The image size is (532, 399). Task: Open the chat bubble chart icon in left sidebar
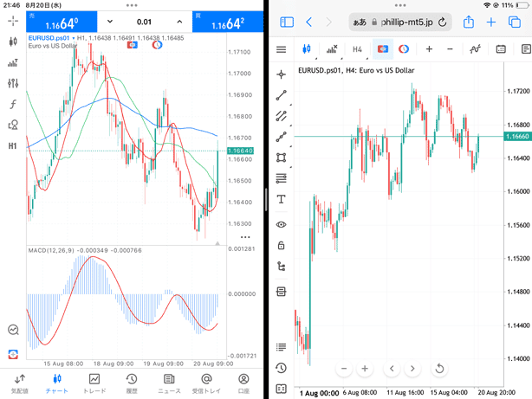click(13, 330)
